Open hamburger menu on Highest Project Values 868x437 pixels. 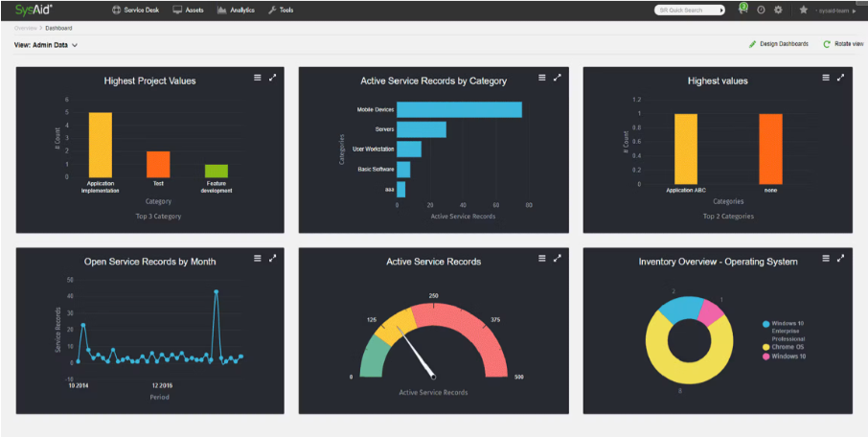(257, 78)
